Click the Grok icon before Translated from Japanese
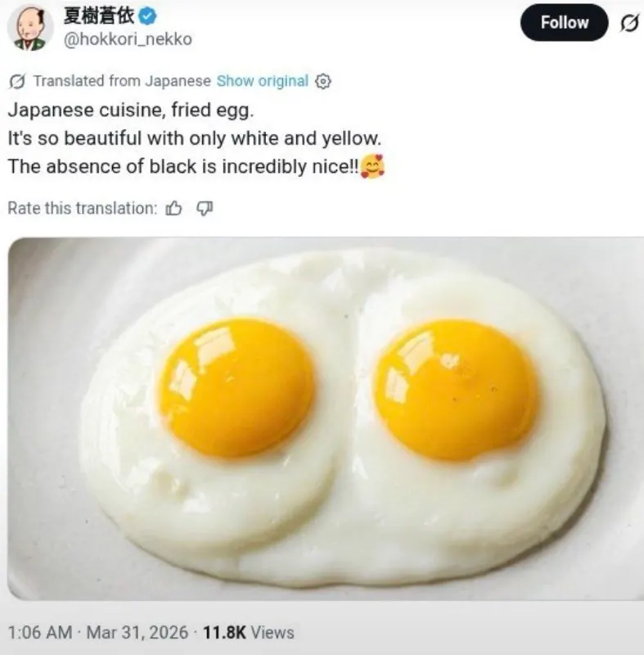The height and width of the screenshot is (655, 644). coord(16,81)
